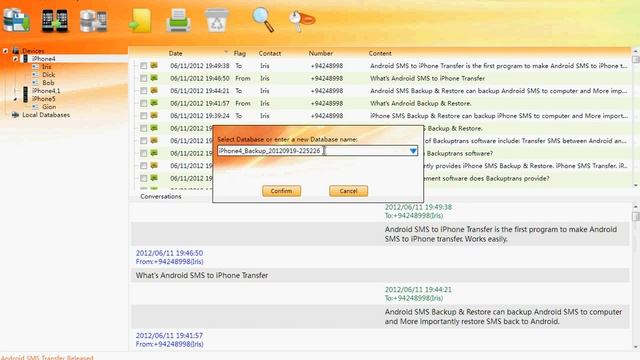Viewport: 640px width, 360px height.
Task: Click message icon of 19:44:21 row
Action: (154, 90)
